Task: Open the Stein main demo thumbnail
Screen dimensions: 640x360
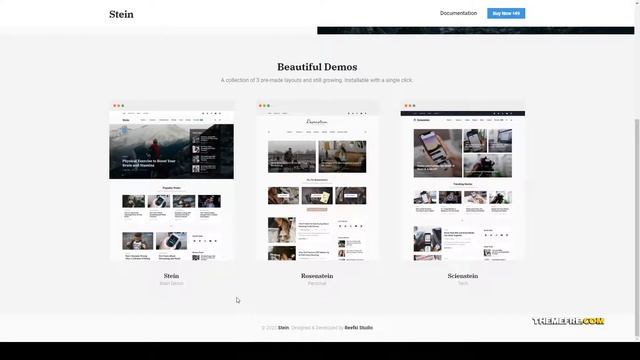Action: pyautogui.click(x=171, y=181)
